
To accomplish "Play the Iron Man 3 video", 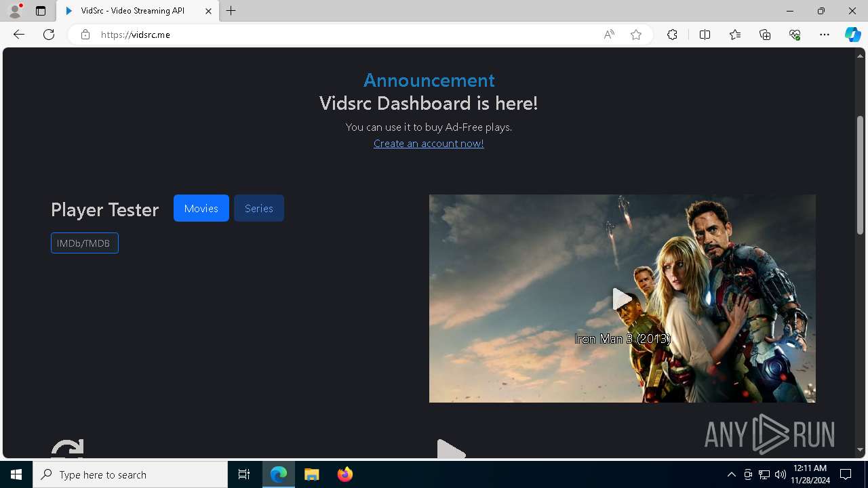I will 623,299.
